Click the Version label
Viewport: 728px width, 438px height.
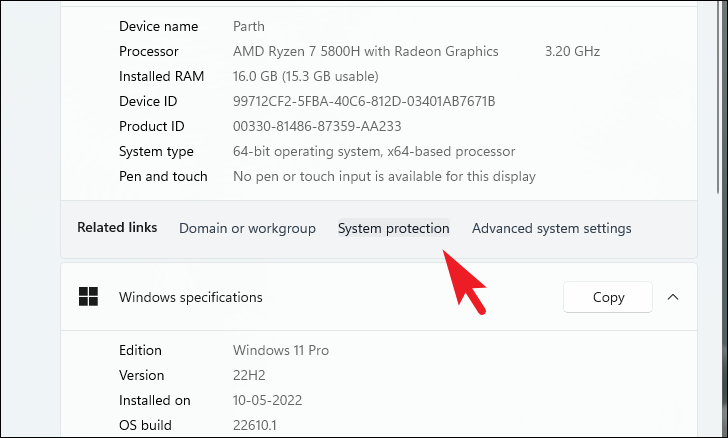click(142, 375)
